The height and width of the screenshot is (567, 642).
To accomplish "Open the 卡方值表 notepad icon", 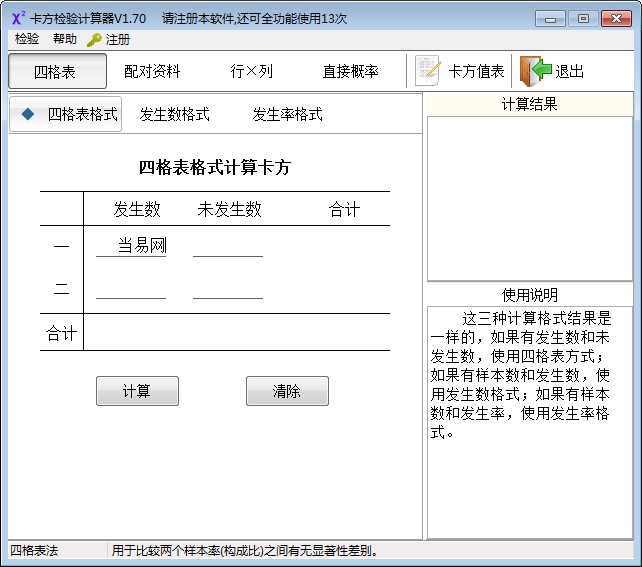I will [428, 71].
